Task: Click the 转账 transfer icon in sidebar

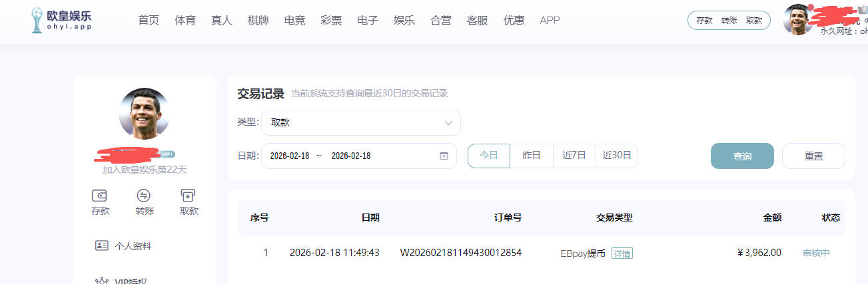Action: [144, 196]
